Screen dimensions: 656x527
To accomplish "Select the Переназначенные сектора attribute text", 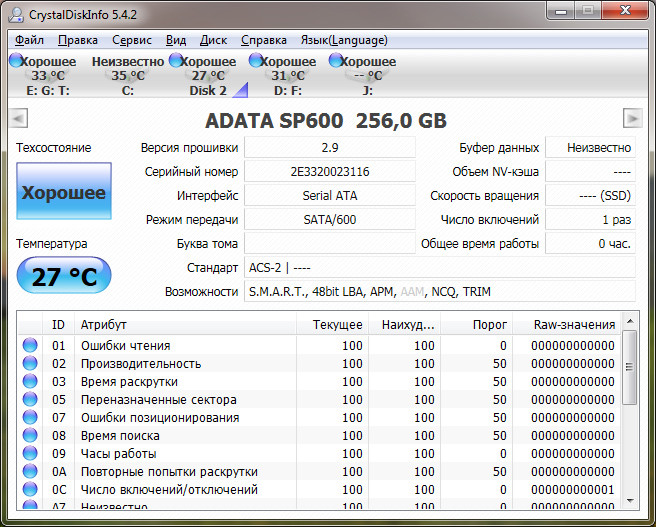I will point(159,400).
